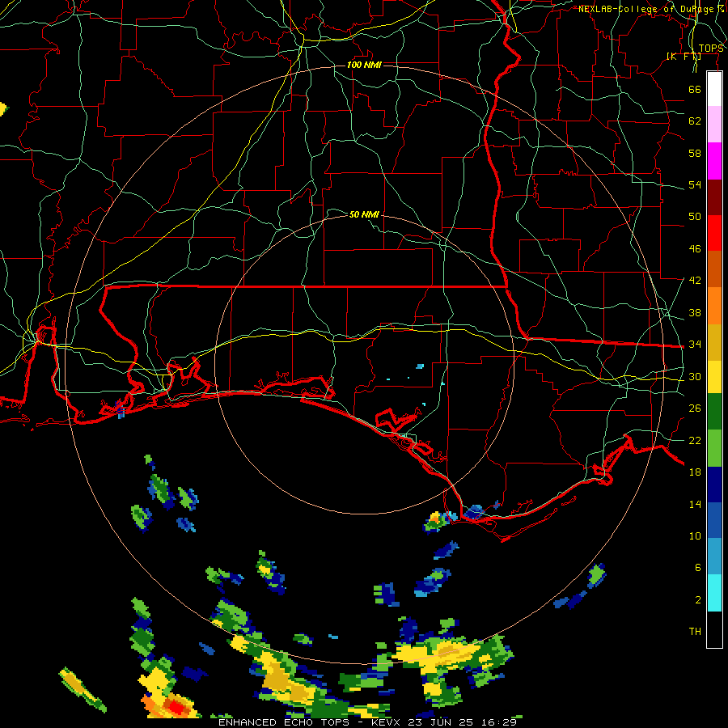Click the dark green legend swatch
Screen dimensions: 728x728
pos(714,412)
